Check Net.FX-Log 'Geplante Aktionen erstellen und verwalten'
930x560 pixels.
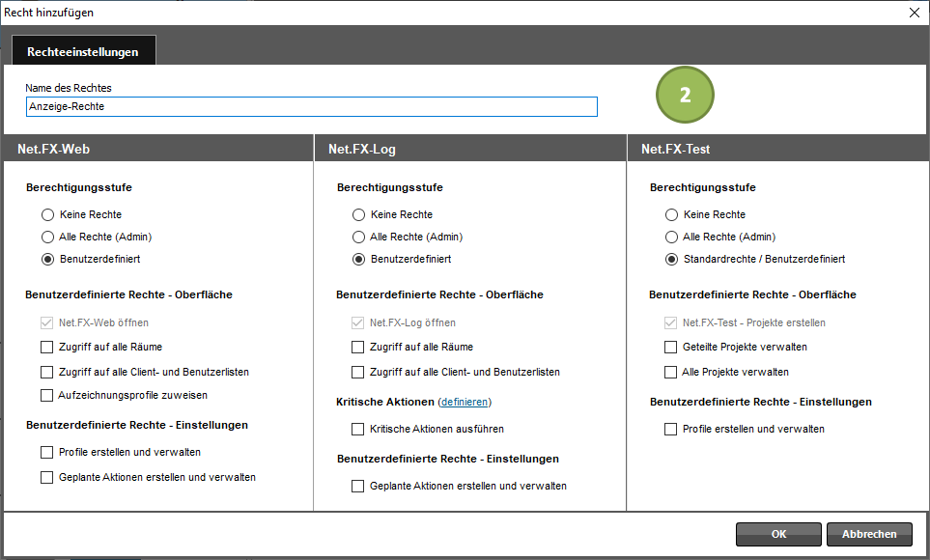tap(357, 487)
